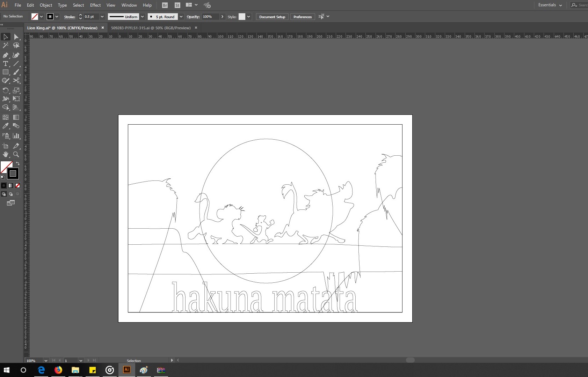Open the graphic Style dropdown
Viewport: 588px width, 377px height.
point(248,17)
